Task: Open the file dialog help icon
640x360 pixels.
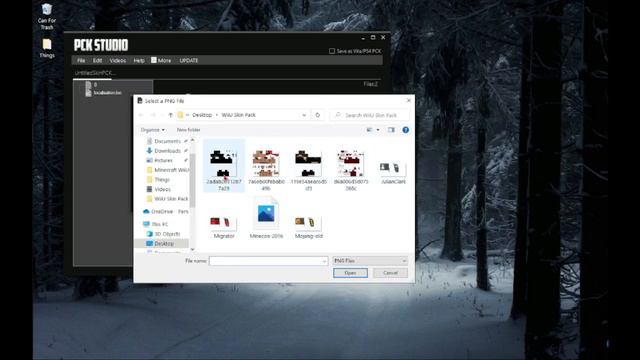Action: pos(405,130)
